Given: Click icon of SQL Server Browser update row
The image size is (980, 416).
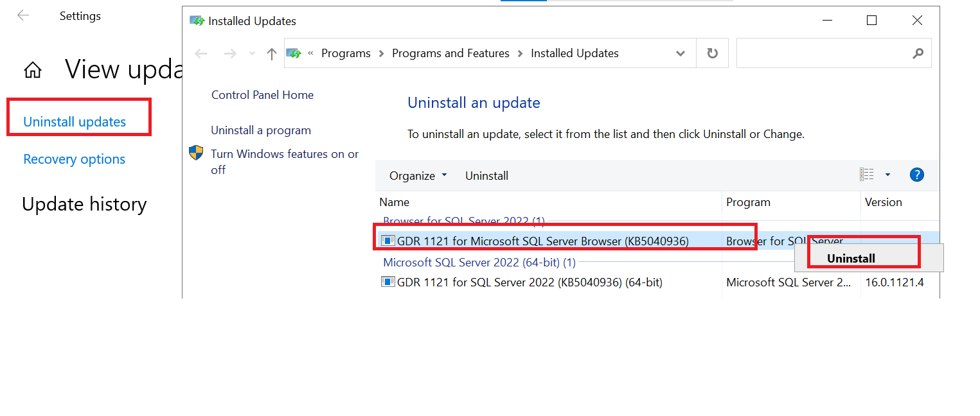Looking at the screenshot, I should pyautogui.click(x=388, y=241).
